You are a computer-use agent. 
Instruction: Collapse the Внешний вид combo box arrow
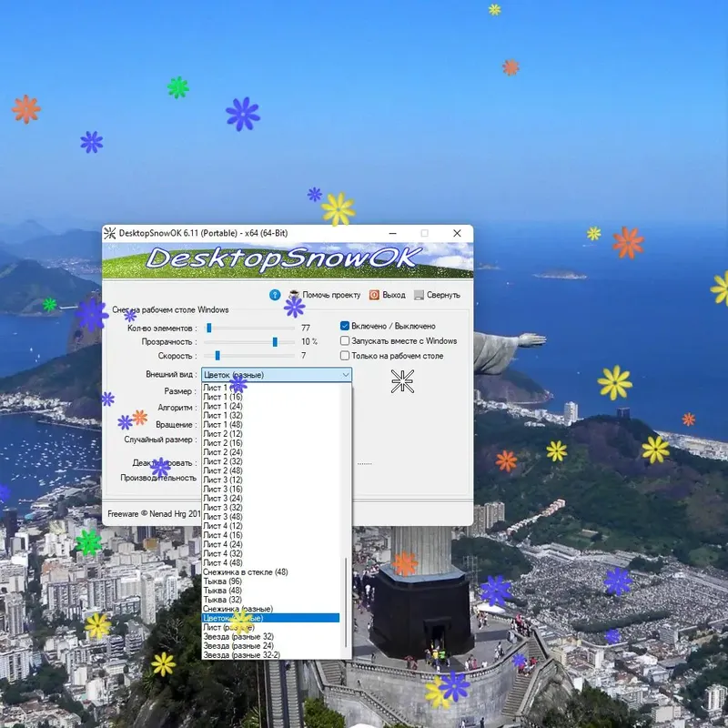pos(346,375)
